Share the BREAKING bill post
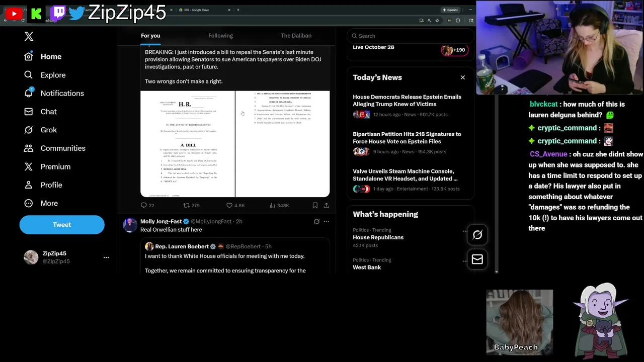The image size is (644, 362). pyautogui.click(x=326, y=205)
